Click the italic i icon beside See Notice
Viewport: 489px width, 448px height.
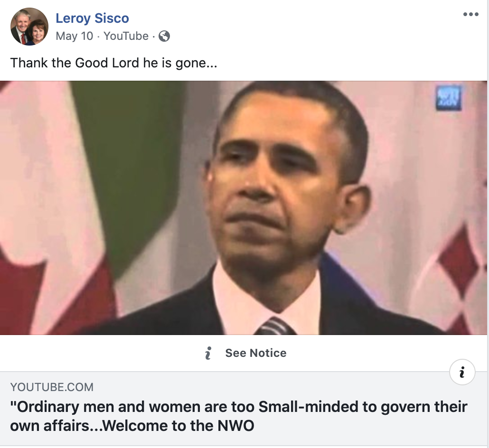click(208, 353)
